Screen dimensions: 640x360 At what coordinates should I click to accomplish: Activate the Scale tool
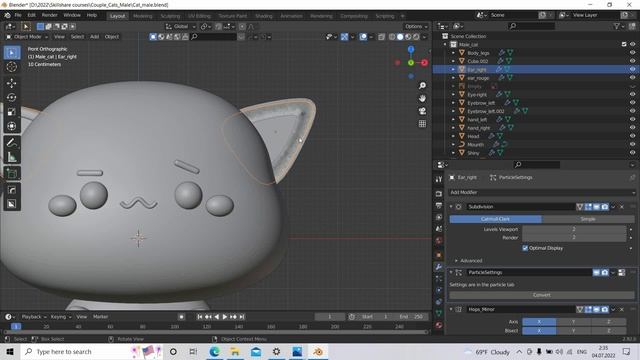[12, 112]
